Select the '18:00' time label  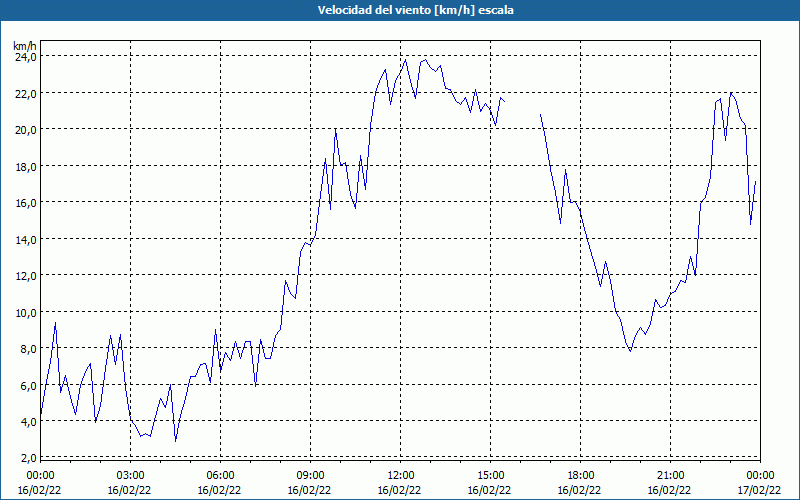(x=581, y=476)
